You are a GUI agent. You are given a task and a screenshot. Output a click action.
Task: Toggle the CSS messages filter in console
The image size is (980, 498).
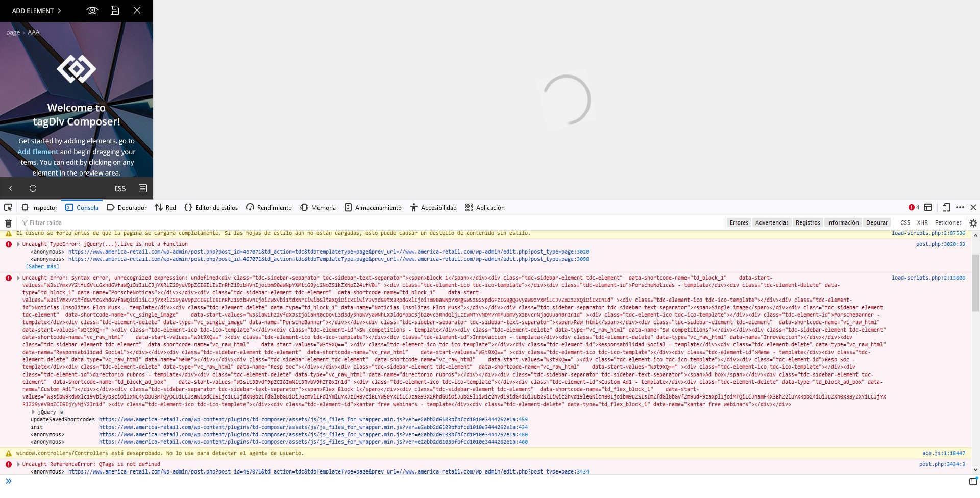tap(905, 223)
